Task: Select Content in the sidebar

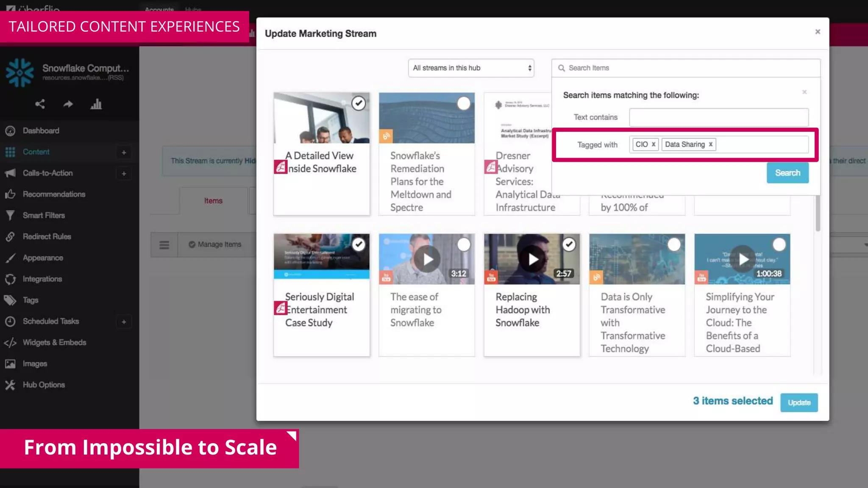Action: coord(36,152)
